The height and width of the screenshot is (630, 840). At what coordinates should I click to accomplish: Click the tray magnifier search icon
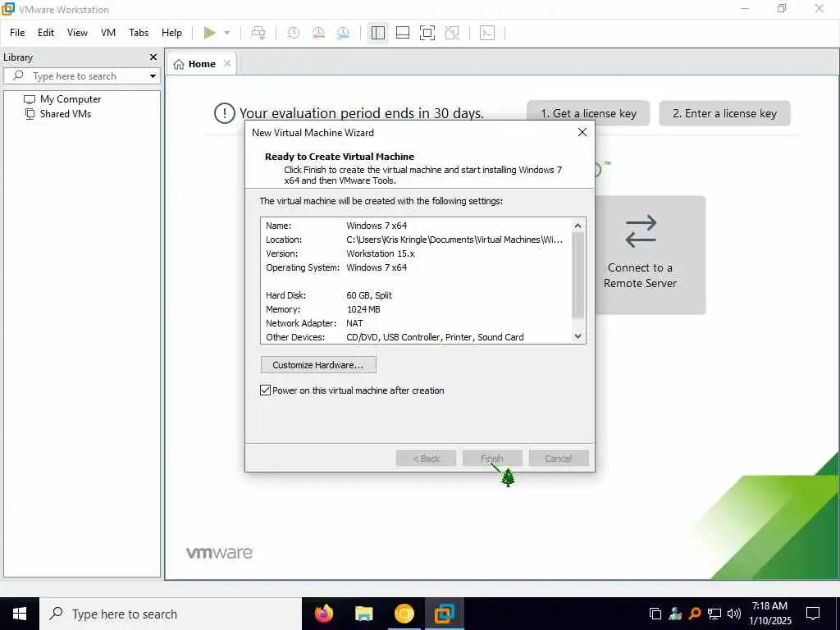click(x=695, y=614)
